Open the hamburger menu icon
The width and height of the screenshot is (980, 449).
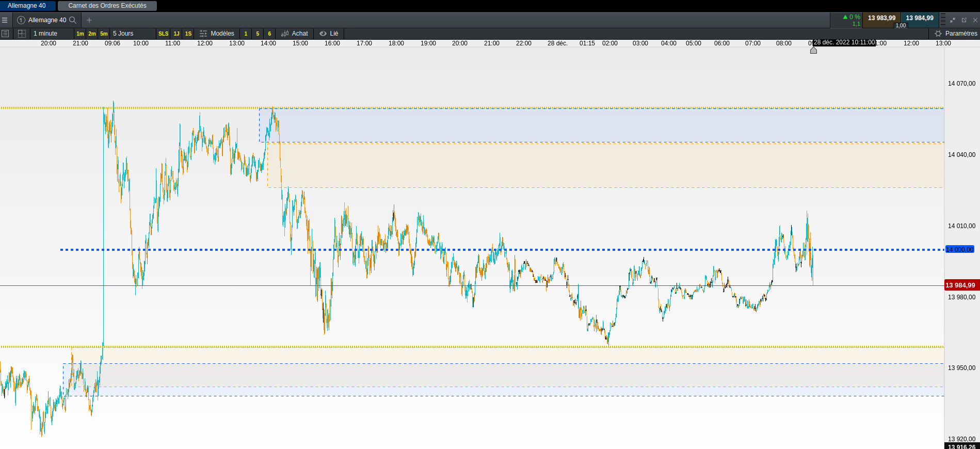pos(5,20)
